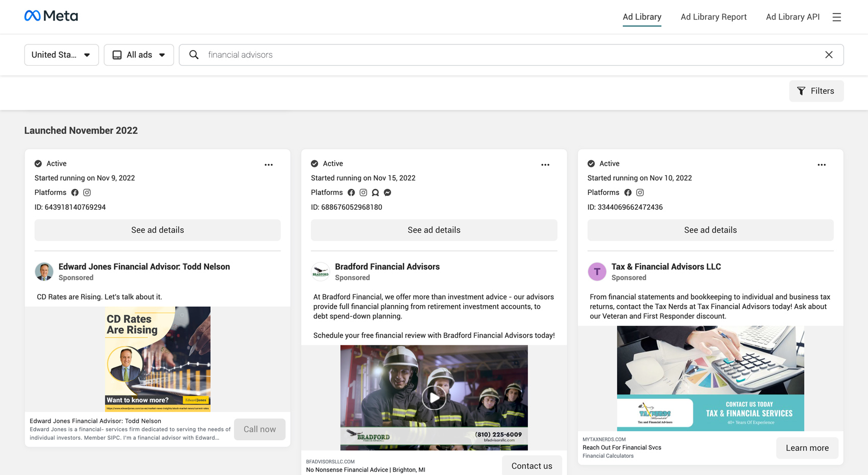Switch to Ad Library API tab
Viewport: 868px width, 475px height.
(x=792, y=17)
